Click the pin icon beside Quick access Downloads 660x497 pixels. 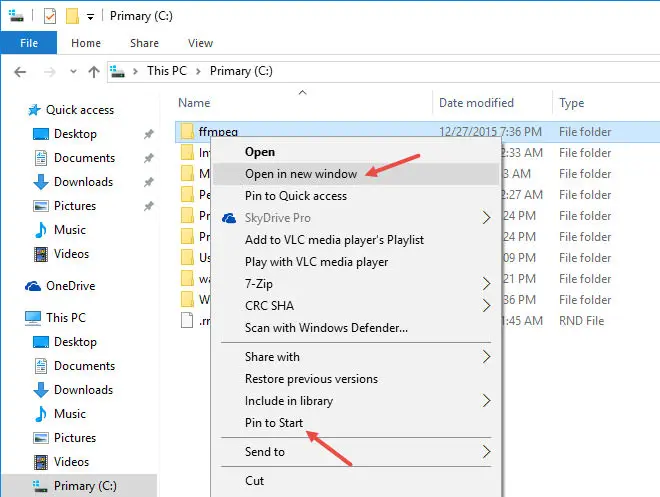point(149,182)
